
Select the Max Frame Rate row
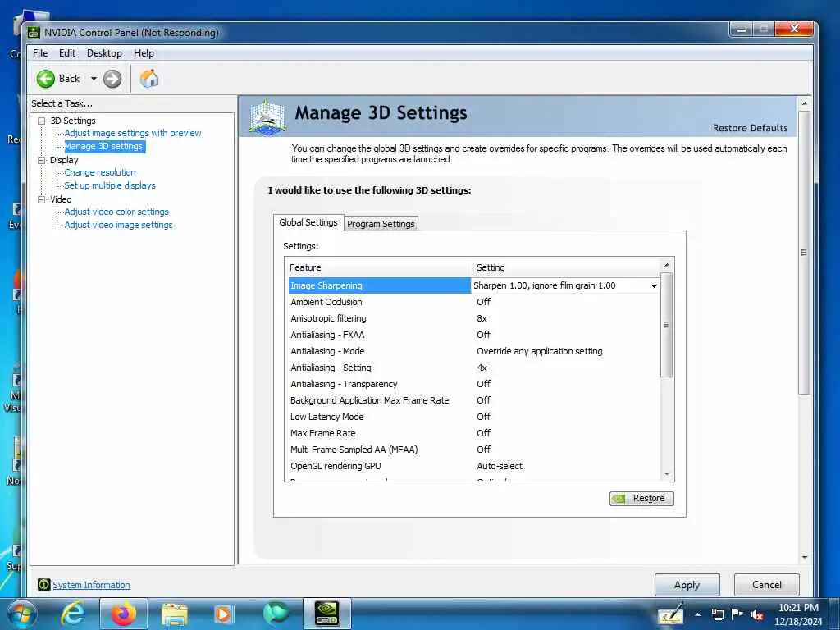point(473,433)
